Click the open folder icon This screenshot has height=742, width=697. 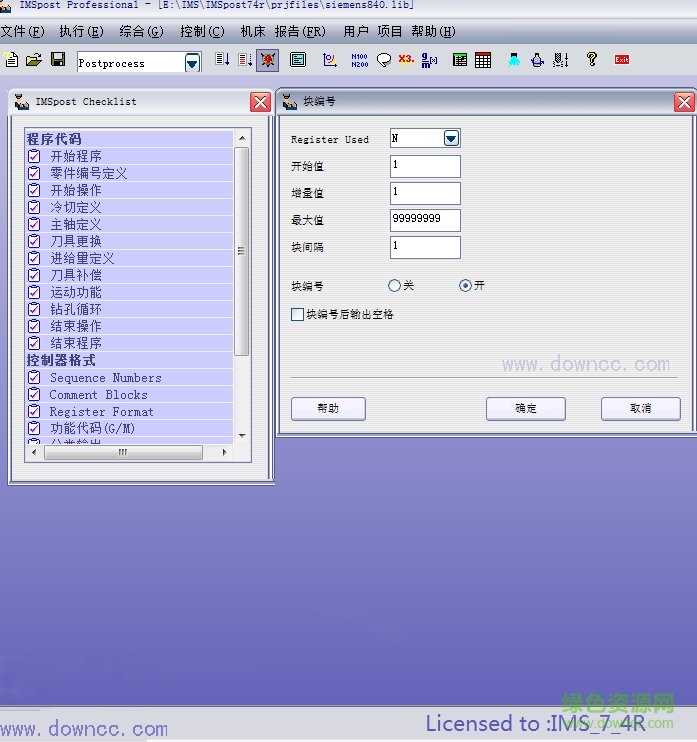click(x=34, y=60)
